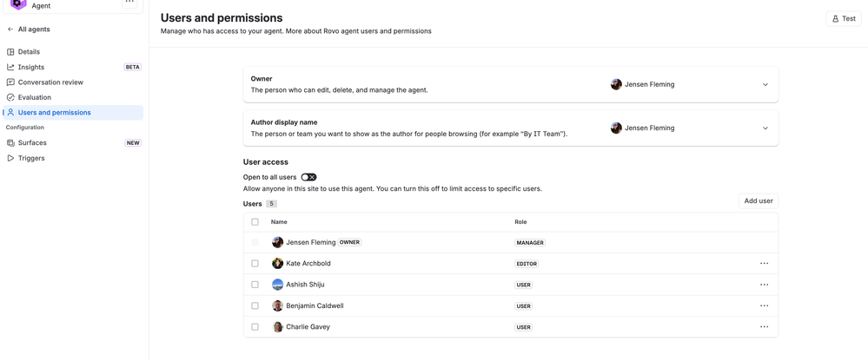Expand the Author display name dropdown
This screenshot has height=361, width=868.
pos(765,128)
